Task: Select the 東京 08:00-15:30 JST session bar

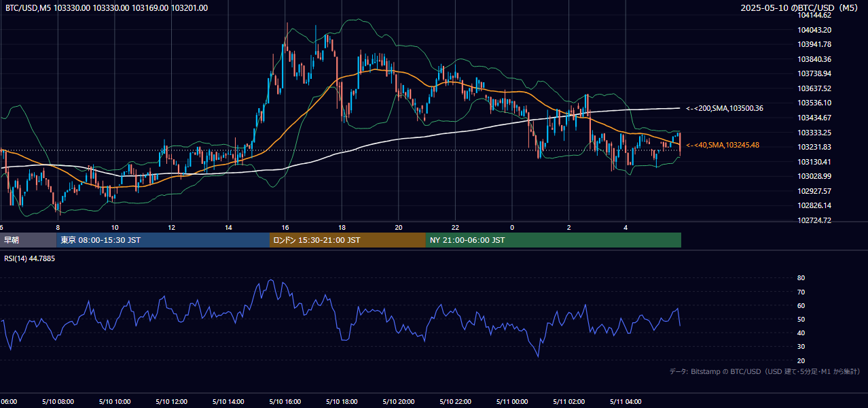Action: (x=163, y=240)
